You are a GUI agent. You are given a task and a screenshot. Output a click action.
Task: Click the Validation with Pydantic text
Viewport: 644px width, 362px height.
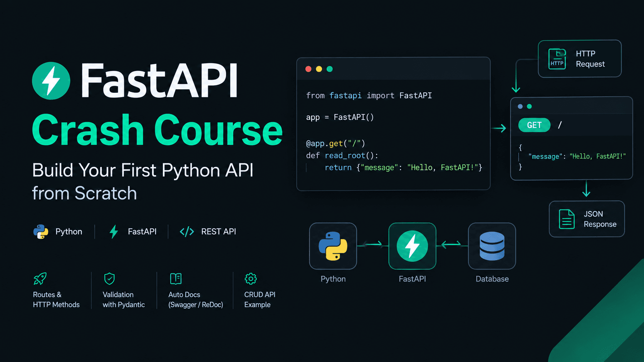[124, 300]
